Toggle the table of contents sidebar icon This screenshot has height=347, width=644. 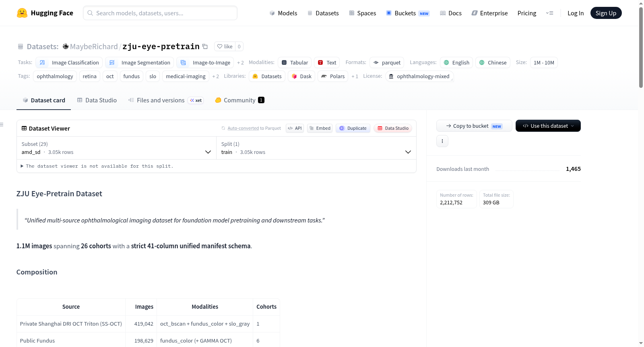click(x=2, y=125)
